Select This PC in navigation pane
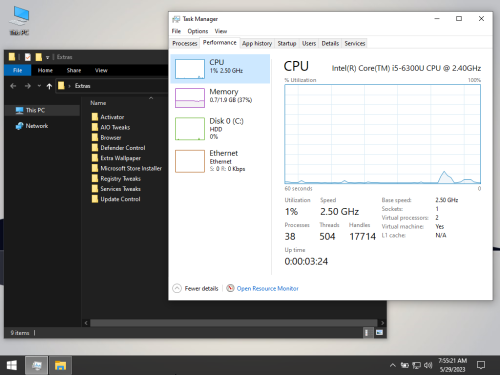500x375 pixels. point(42,110)
